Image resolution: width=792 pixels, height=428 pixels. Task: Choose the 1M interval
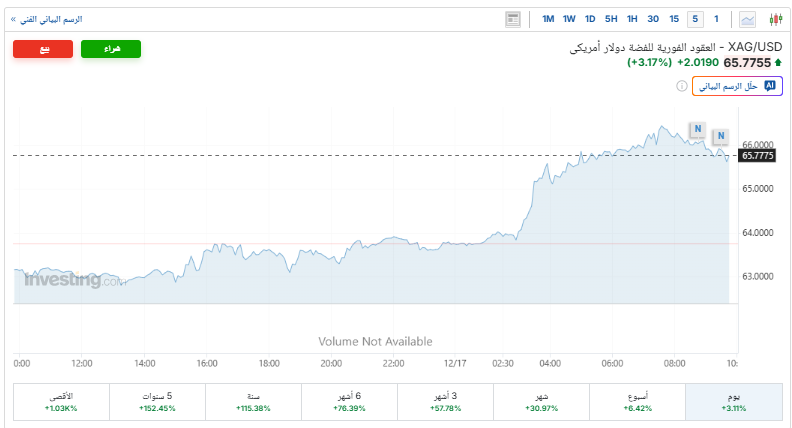548,19
